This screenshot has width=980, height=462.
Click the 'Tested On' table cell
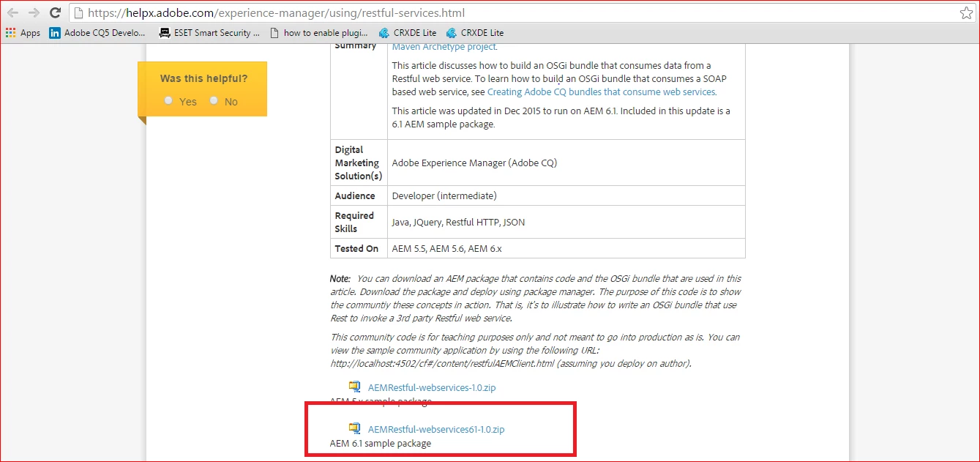[x=359, y=248]
